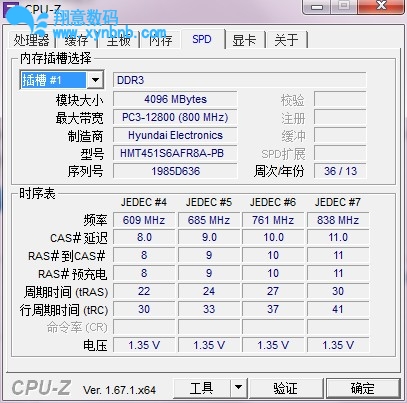This screenshot has width=407, height=403.
Task: Click the 838 MHz frequency cell
Action: pos(338,220)
